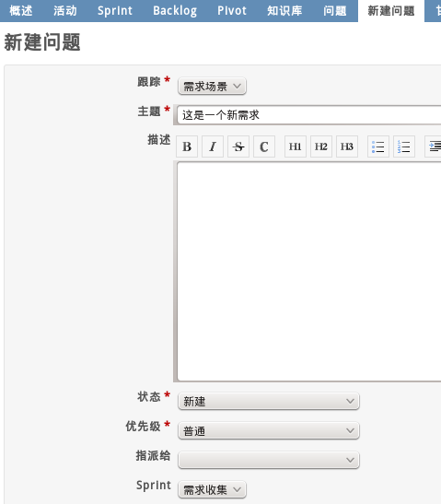Toggle strikethrough text formatting

pyautogui.click(x=238, y=147)
